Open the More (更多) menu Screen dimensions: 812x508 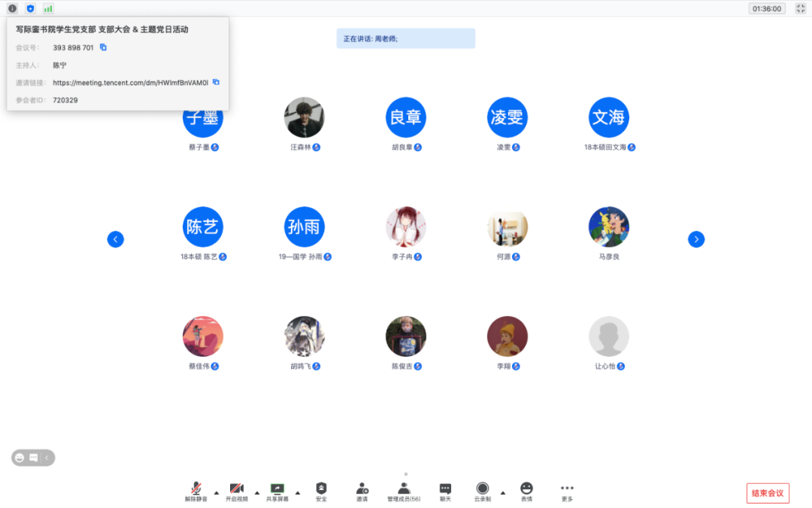pyautogui.click(x=567, y=489)
